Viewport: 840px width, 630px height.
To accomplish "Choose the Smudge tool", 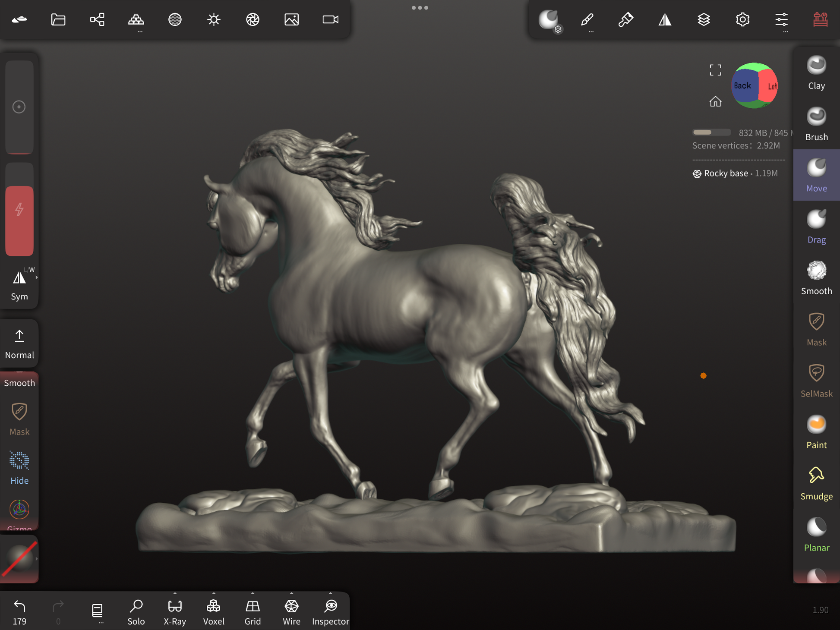I will coord(816,483).
